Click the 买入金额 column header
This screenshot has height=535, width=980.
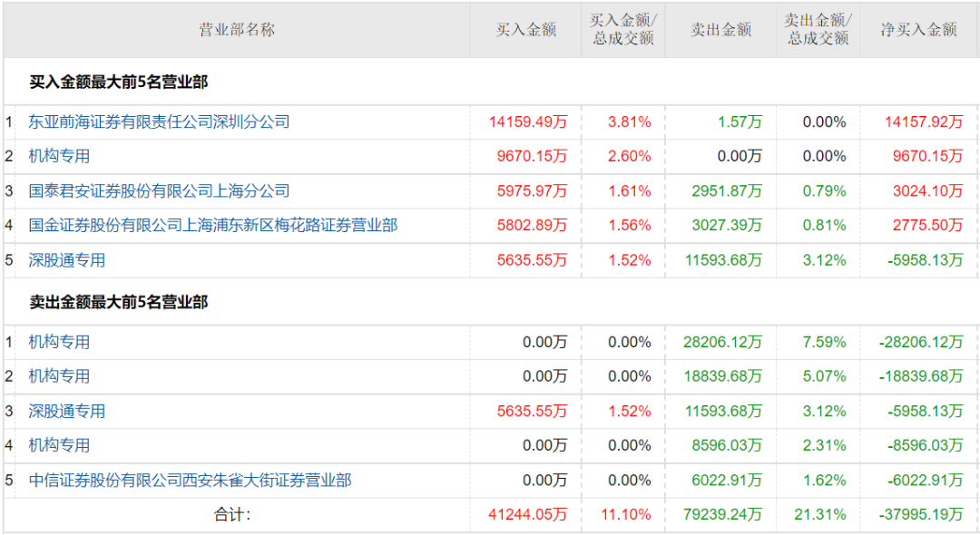[x=525, y=30]
